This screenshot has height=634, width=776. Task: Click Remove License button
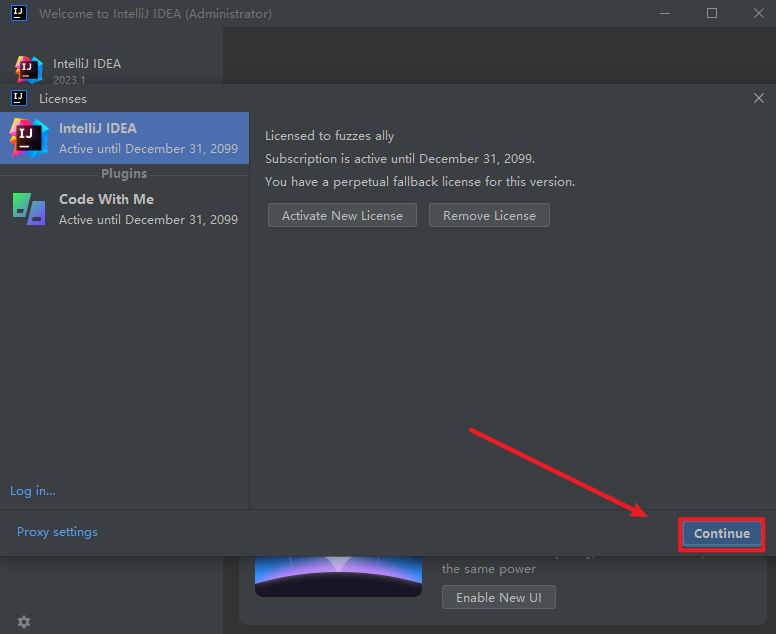pyautogui.click(x=489, y=215)
